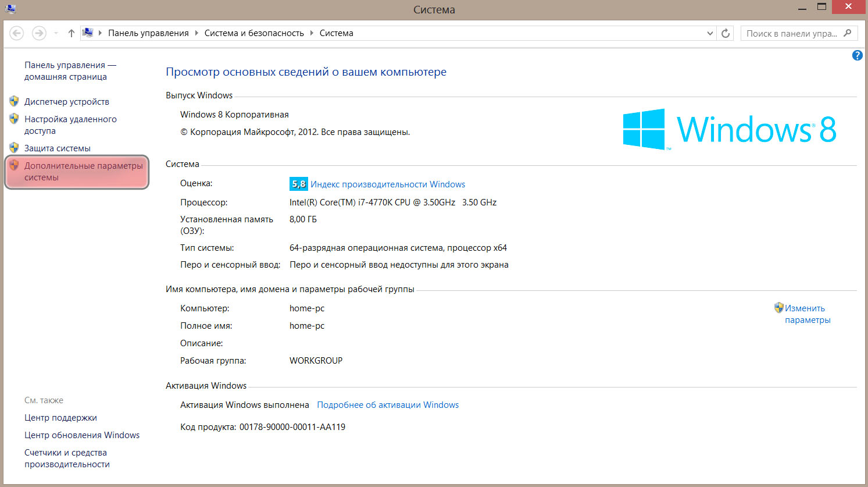Expand chevron after Система и безопасность

[x=312, y=33]
